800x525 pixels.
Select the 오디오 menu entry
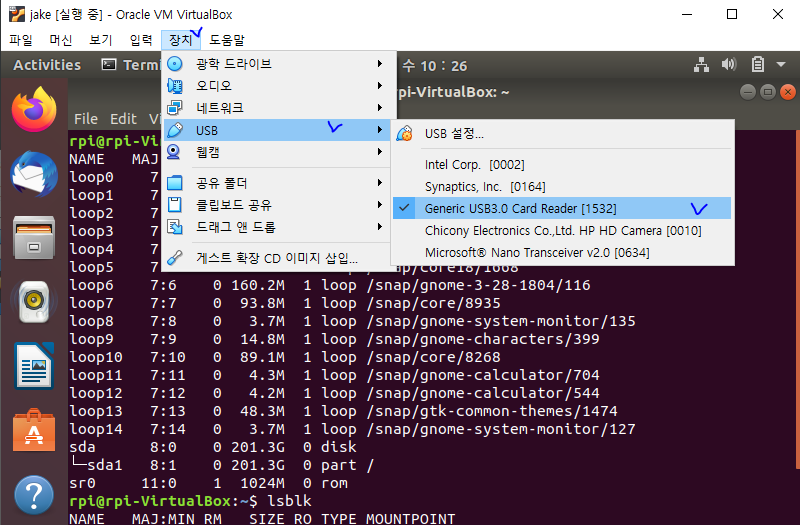click(279, 86)
